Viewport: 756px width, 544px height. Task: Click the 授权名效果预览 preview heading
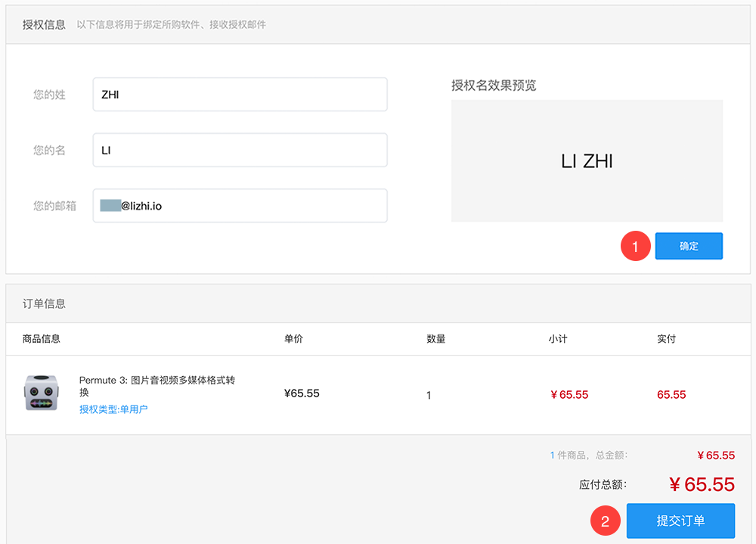494,85
